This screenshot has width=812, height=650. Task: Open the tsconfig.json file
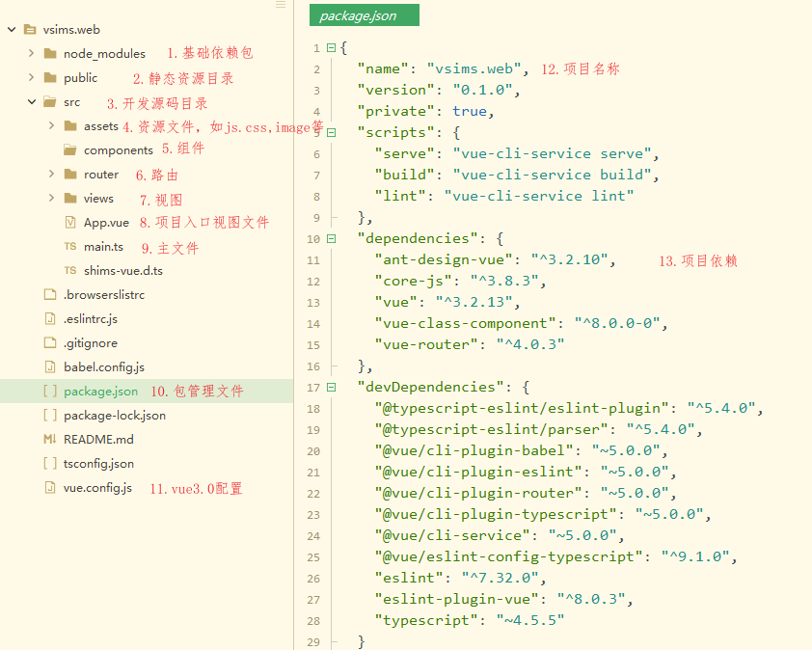point(98,464)
